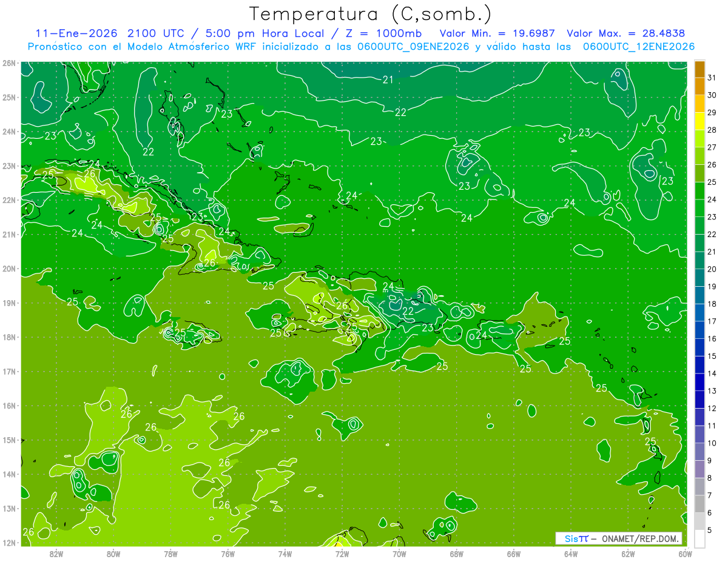728x562 pixels.
Task: Click the '66W' longitude axis label
Action: (x=513, y=554)
